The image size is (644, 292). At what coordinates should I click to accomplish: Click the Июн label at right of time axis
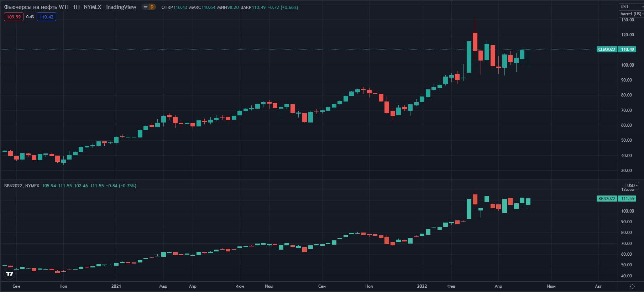[x=551, y=286]
